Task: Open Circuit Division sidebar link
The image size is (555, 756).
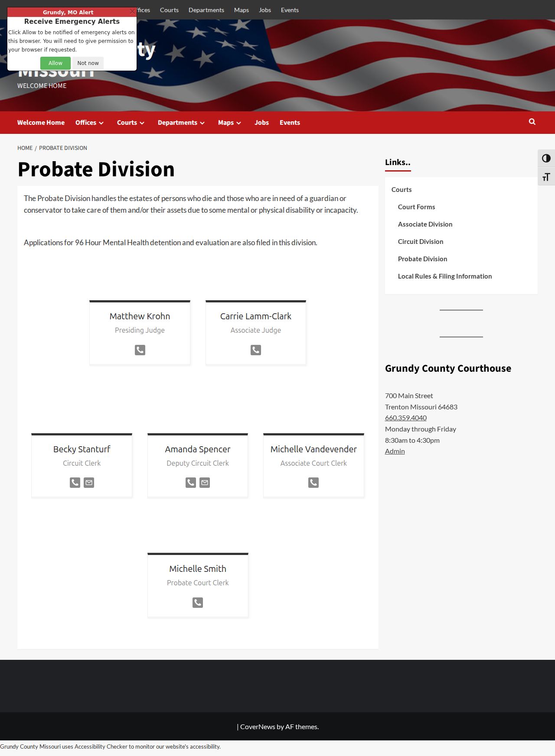Action: [x=421, y=242]
